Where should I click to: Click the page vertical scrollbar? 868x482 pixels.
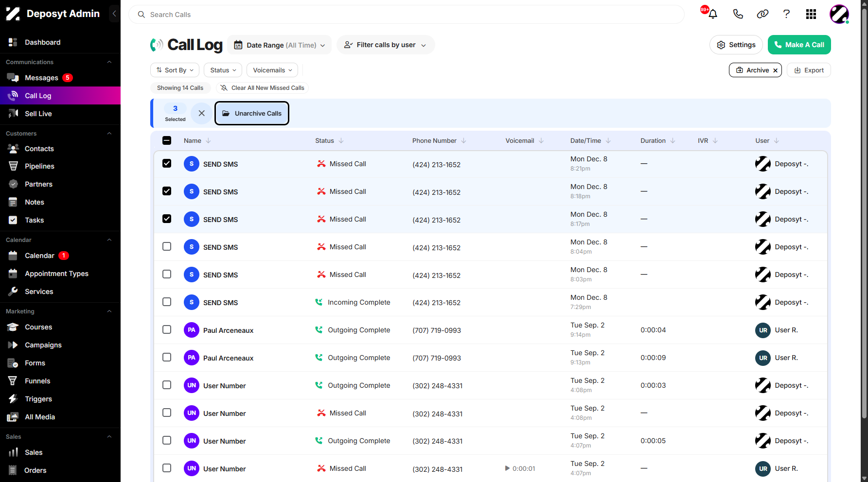coord(864,214)
